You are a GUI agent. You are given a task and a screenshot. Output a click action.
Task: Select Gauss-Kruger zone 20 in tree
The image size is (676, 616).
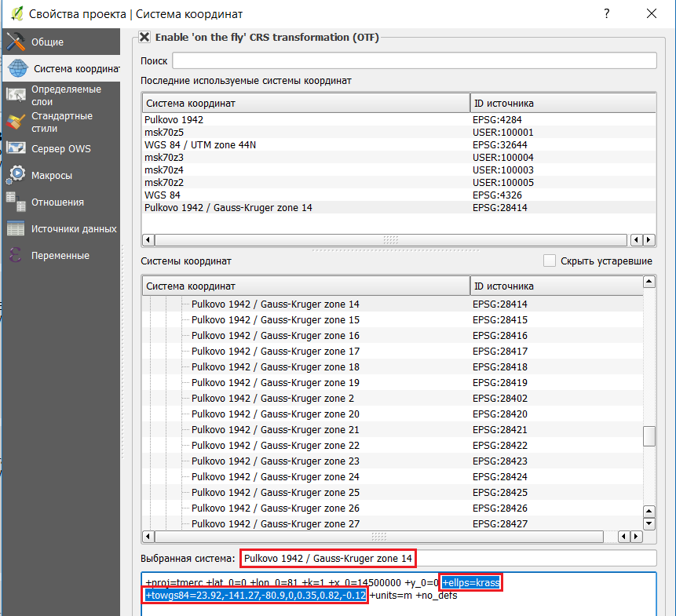point(393,414)
